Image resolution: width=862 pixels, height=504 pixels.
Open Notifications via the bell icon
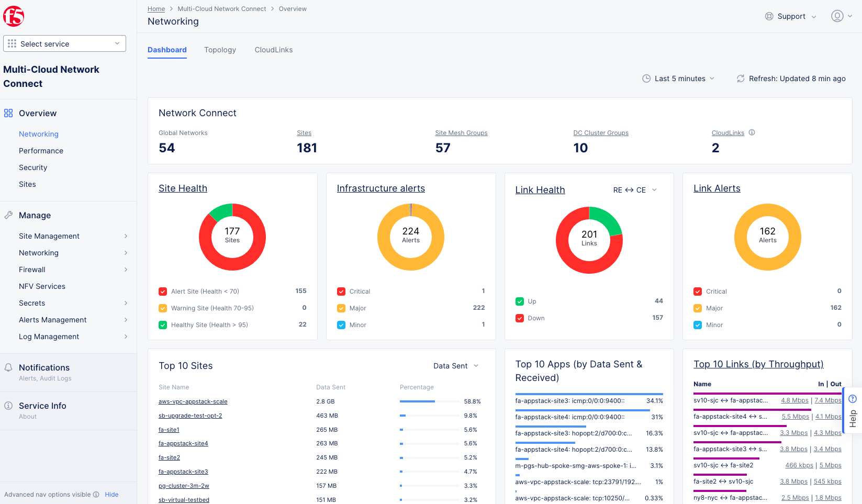tap(8, 367)
